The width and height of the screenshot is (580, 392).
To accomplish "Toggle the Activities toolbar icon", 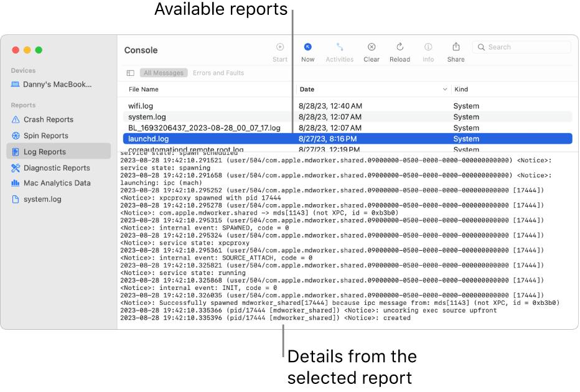I will click(x=340, y=47).
